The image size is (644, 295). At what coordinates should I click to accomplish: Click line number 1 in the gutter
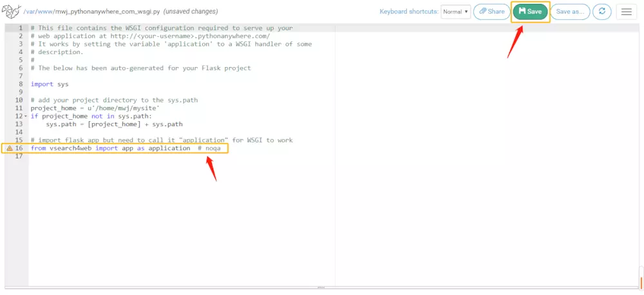(x=21, y=28)
